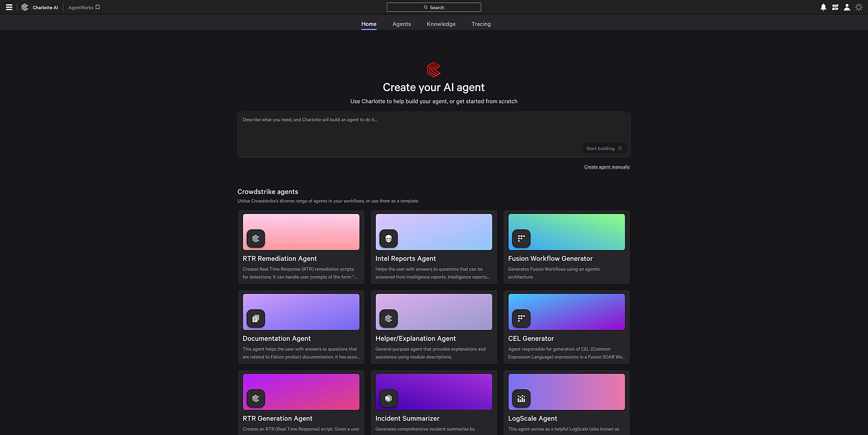Open the user profile icon
Viewport: 868px width, 435px height.
[x=847, y=7]
